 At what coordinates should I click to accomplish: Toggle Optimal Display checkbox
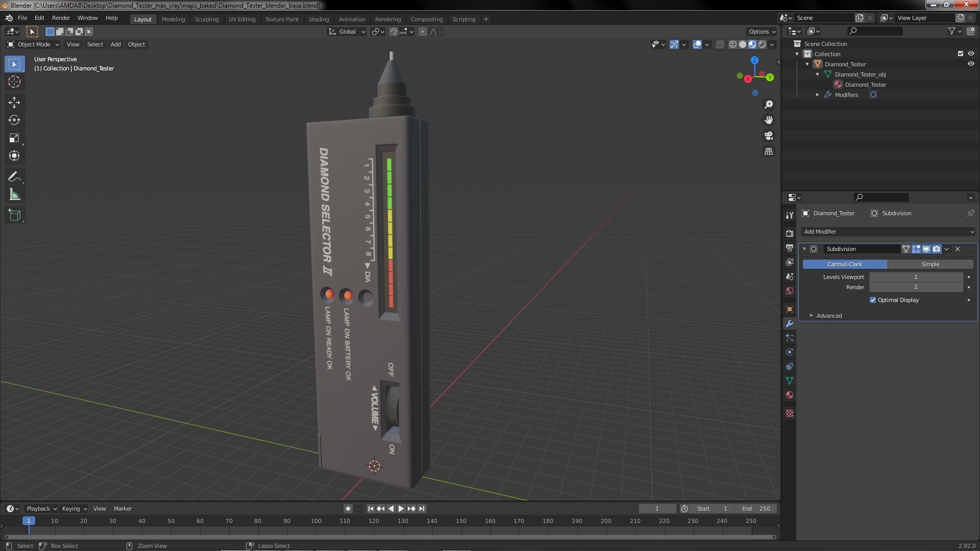pos(873,300)
